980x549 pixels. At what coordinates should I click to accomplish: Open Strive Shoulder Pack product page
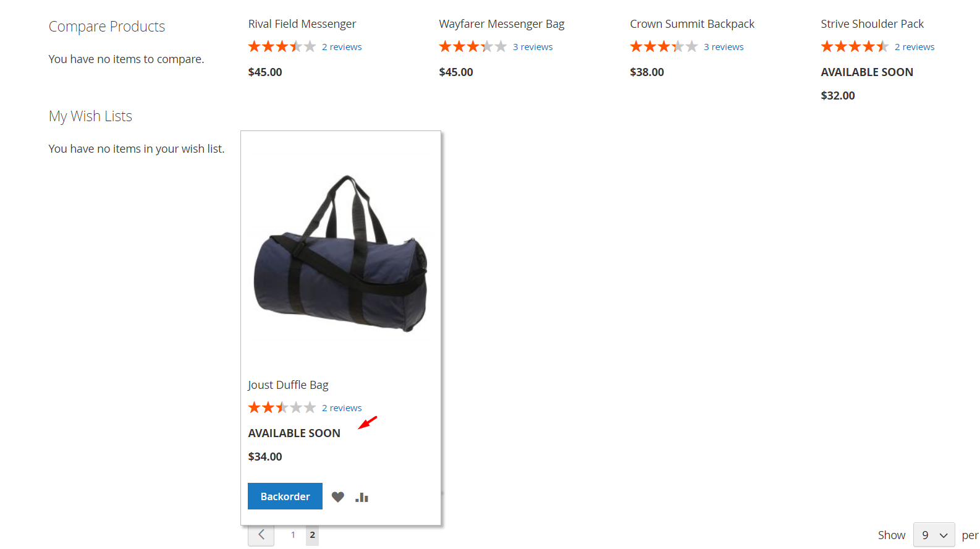872,24
